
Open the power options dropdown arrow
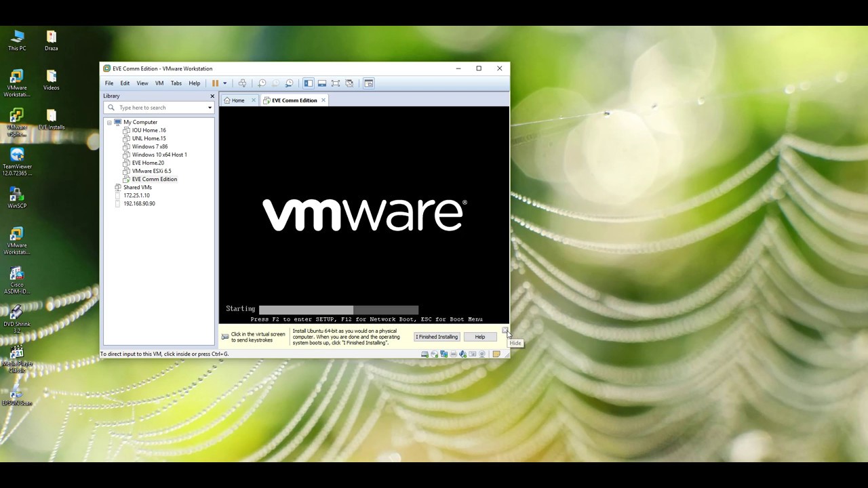coord(225,83)
